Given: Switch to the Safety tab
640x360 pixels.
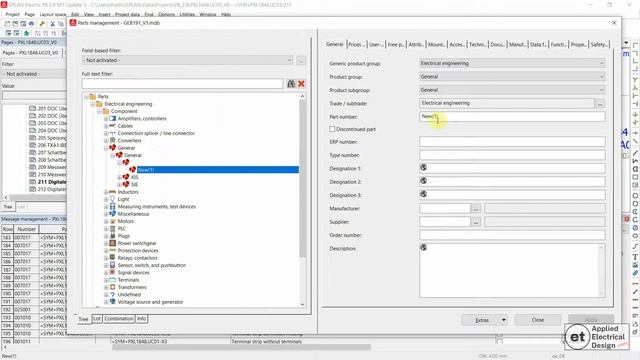Looking at the screenshot, I should point(599,44).
